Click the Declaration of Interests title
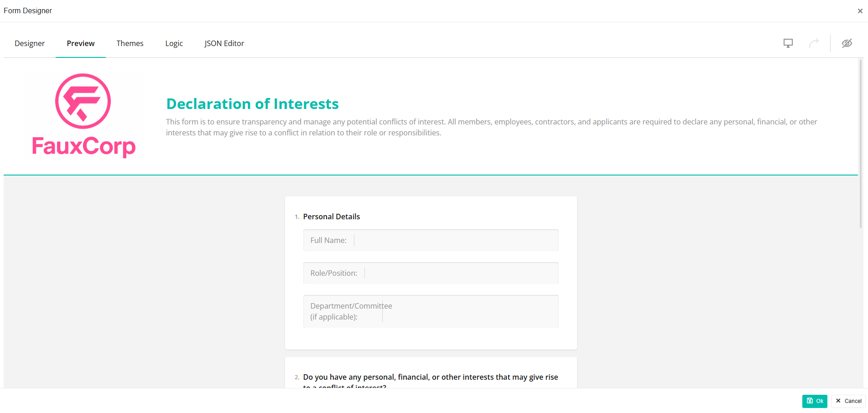The width and height of the screenshot is (868, 413). pyautogui.click(x=252, y=104)
